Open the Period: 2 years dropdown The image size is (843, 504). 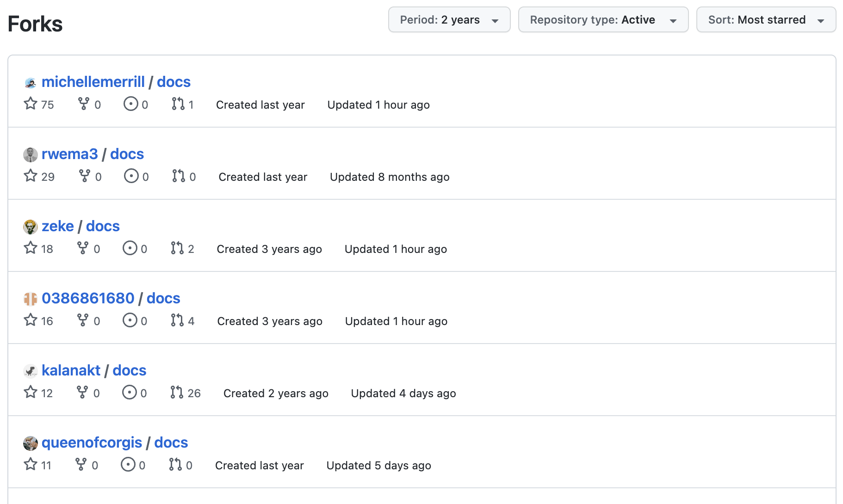tap(449, 20)
